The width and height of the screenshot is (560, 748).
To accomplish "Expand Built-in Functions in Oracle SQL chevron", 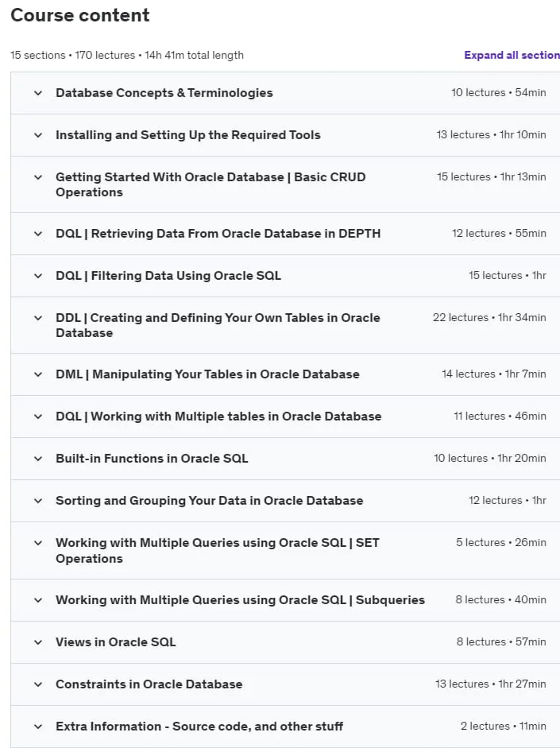I will [38, 459].
